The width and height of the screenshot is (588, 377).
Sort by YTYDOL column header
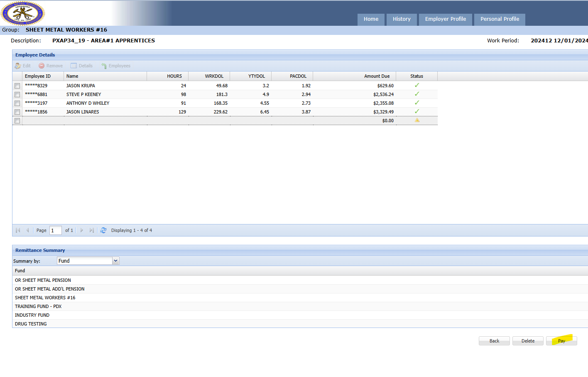tap(251, 76)
